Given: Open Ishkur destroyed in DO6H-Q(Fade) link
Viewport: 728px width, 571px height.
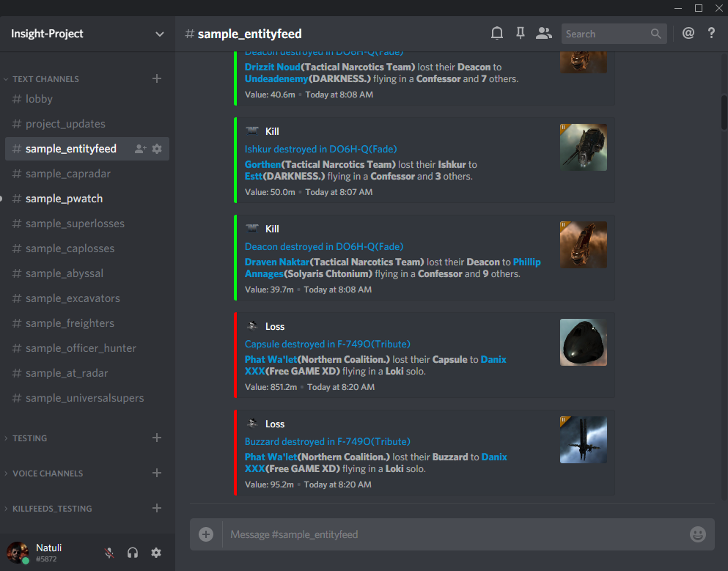Looking at the screenshot, I should coord(321,149).
